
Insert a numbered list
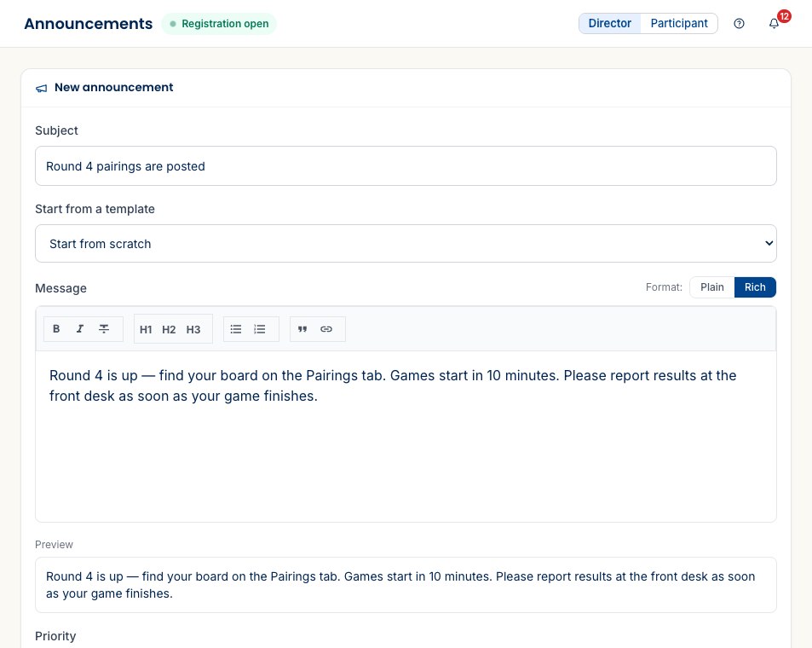[260, 329]
